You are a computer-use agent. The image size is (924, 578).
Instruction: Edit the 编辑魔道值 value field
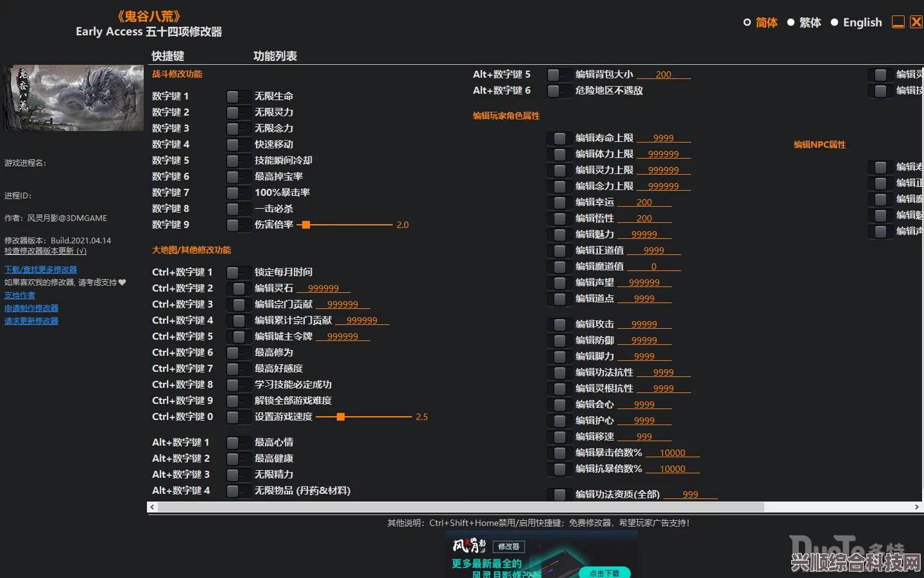coord(654,267)
